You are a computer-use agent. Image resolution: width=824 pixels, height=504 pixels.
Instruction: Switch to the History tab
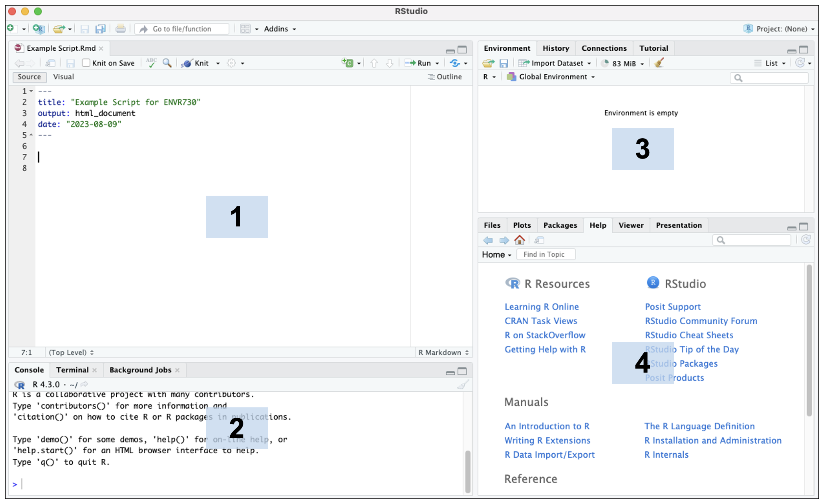[555, 48]
